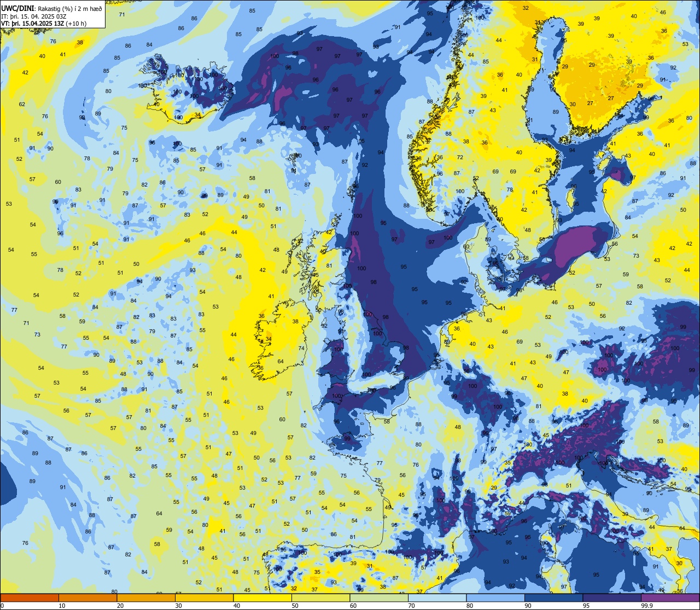The image size is (700, 610).
Task: Click the map value '72' over Norway
Action: (x=460, y=158)
